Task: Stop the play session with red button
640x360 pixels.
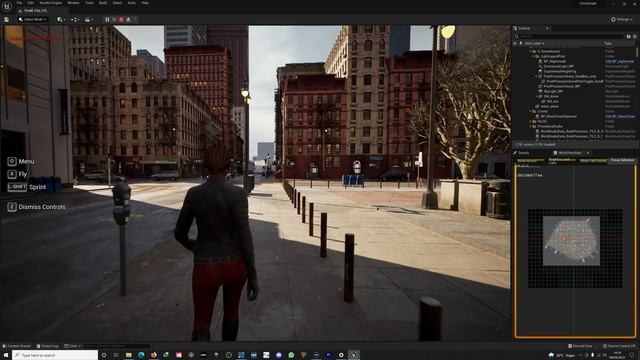Action: [x=121, y=19]
